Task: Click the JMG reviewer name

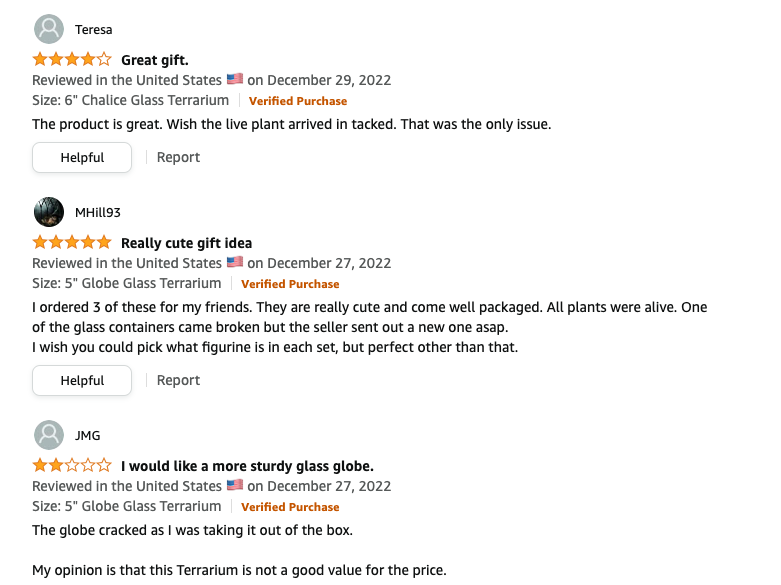Action: point(88,436)
